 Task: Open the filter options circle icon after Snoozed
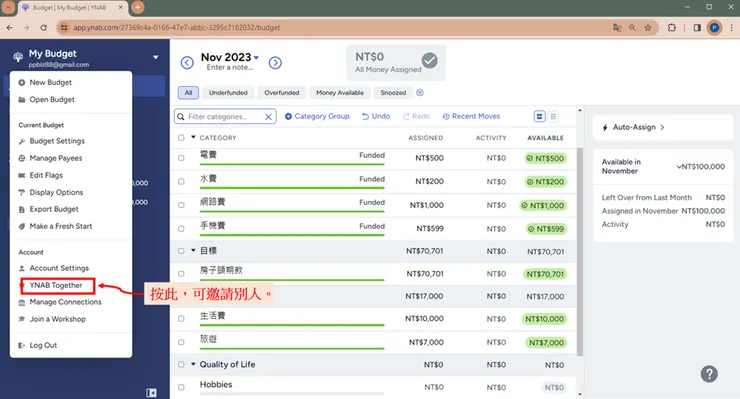[x=420, y=93]
